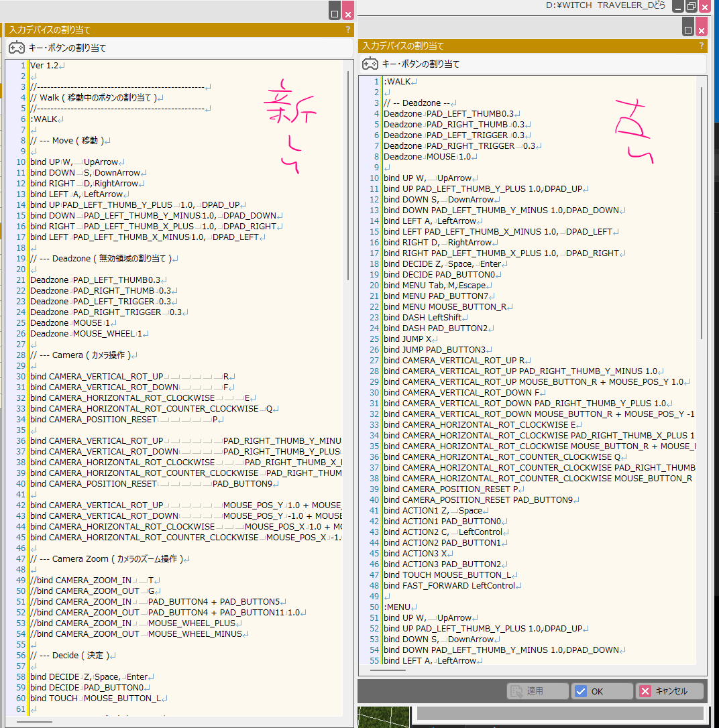Click the 適用 (Apply) button
This screenshot has height=728, width=719.
[537, 691]
